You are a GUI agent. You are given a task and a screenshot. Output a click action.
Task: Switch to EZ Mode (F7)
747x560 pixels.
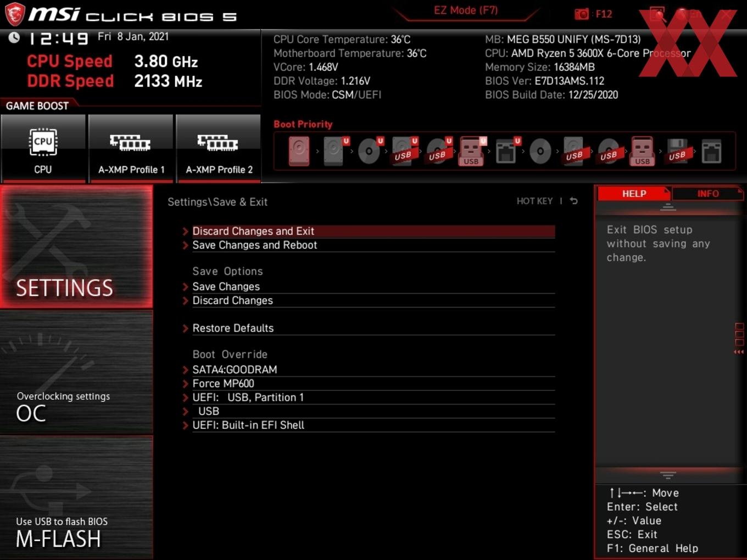(466, 10)
